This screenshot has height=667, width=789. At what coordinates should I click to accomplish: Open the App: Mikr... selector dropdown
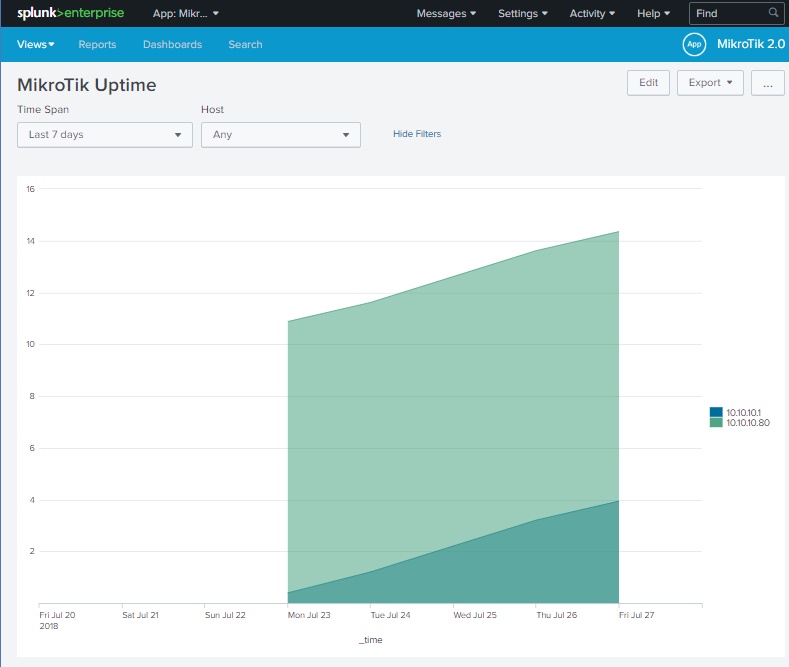[185, 13]
